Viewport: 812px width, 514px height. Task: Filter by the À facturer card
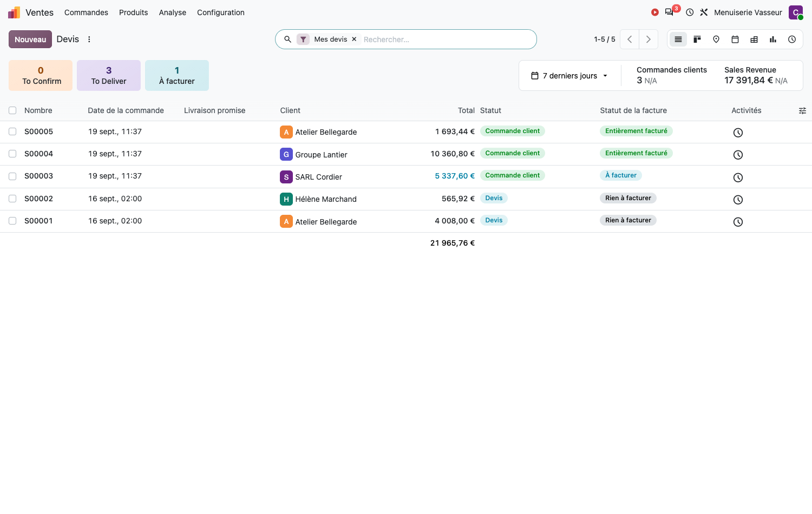(177, 76)
